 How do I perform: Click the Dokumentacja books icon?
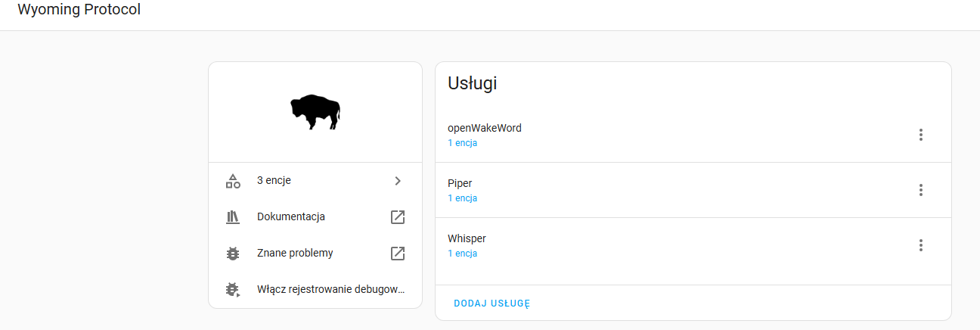[233, 217]
